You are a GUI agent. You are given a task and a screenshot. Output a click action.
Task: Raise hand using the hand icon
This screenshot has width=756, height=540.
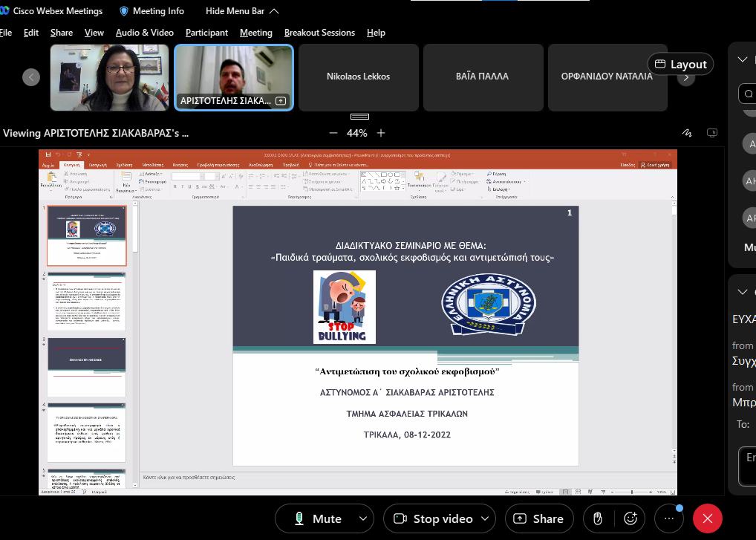598,518
